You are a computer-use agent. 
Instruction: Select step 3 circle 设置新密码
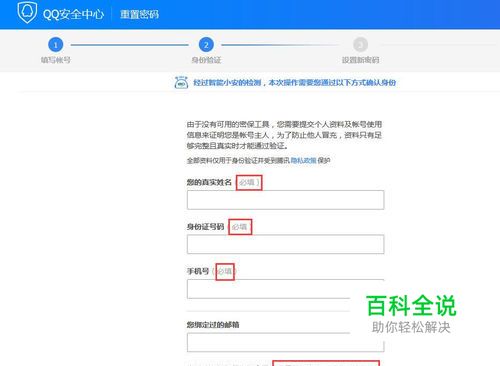pyautogui.click(x=360, y=45)
